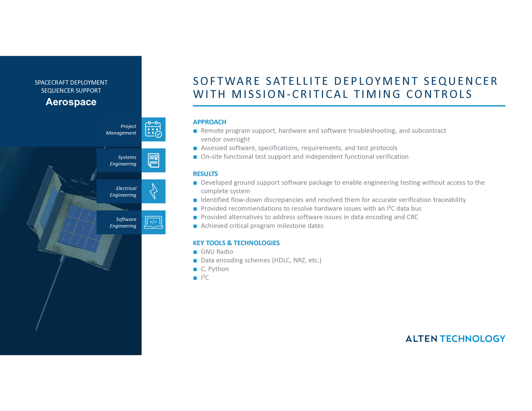Select the Aerospace header label
This screenshot has height=411, width=532.
pyautogui.click(x=71, y=102)
